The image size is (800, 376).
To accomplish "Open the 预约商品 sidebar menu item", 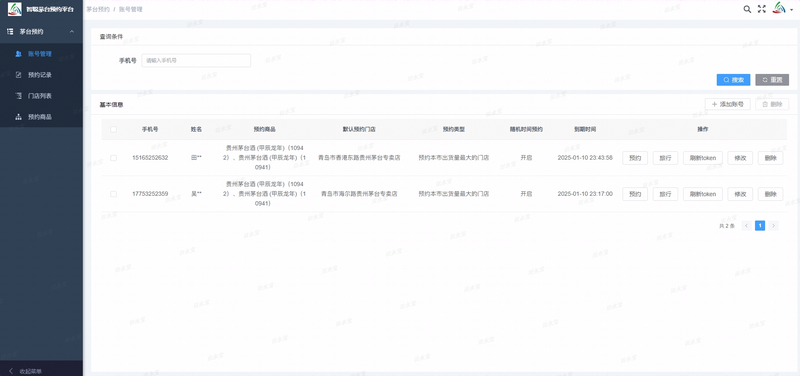I will [41, 117].
